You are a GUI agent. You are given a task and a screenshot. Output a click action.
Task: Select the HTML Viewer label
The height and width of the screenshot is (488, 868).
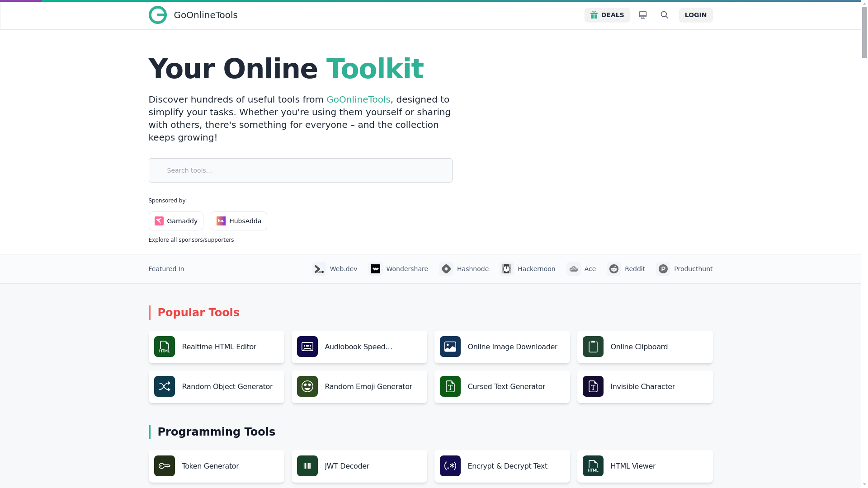click(633, 466)
